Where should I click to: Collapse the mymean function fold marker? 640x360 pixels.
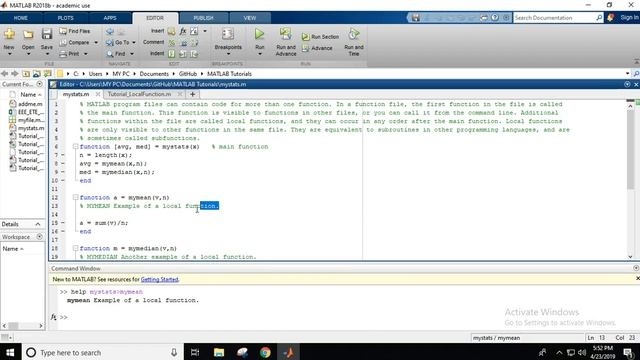(76, 198)
